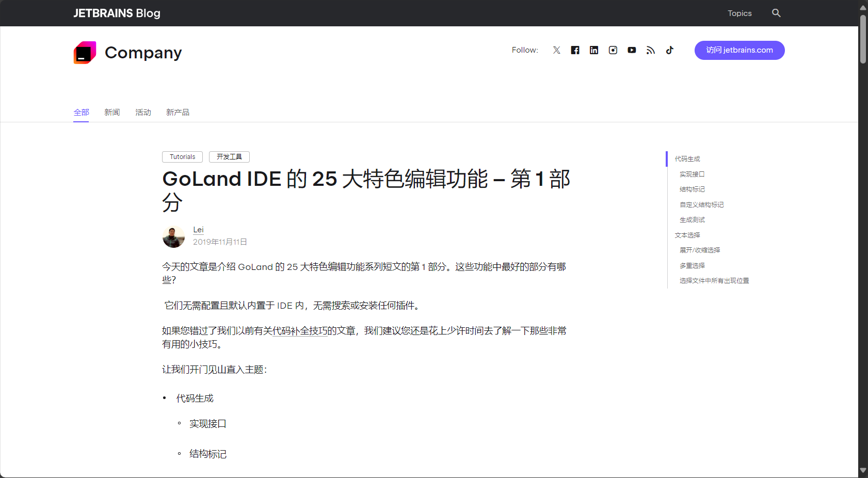
Task: Jump to 选择文件中所有出现位置 in sidebar
Action: click(714, 281)
